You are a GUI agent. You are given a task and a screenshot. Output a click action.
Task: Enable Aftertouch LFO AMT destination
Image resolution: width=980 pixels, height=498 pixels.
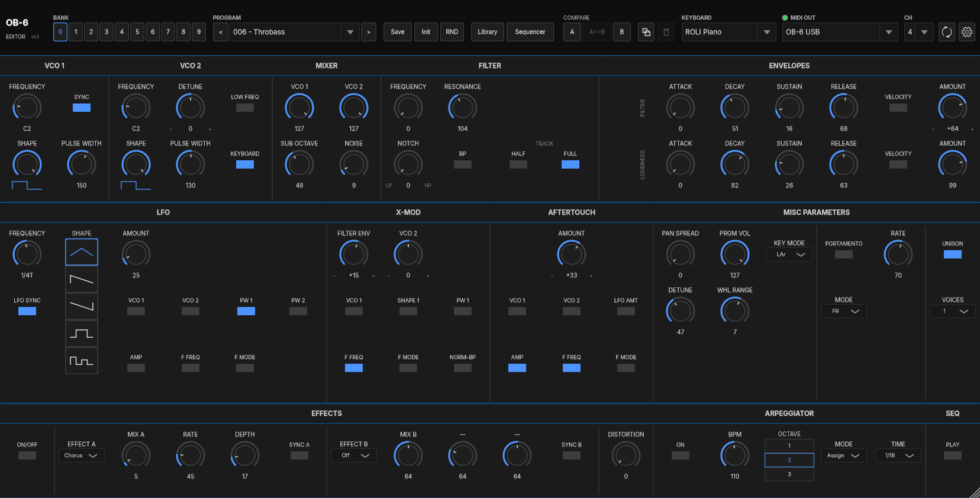[626, 311]
